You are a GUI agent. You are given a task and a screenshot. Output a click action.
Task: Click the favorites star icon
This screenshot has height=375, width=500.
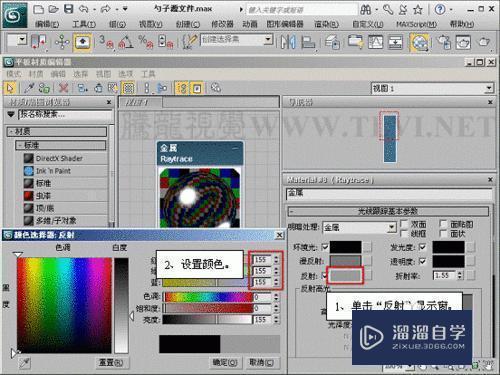click(418, 9)
